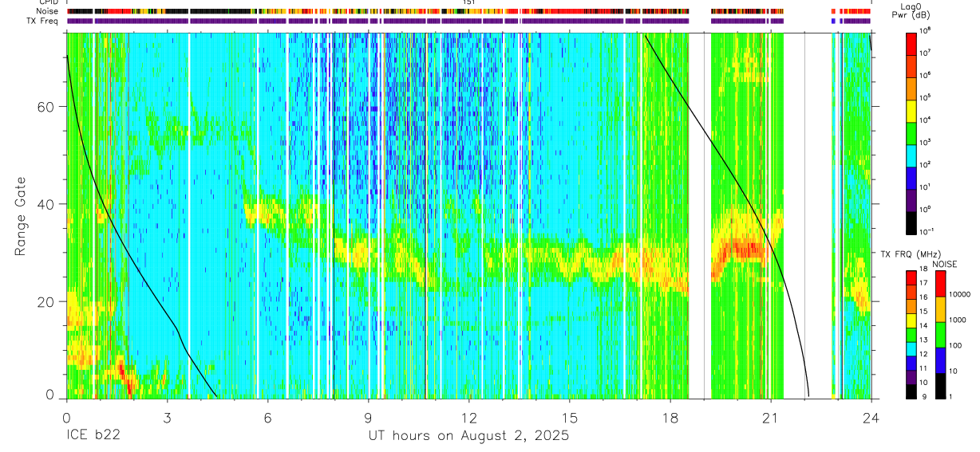This screenshot has height=452, width=980.
Task: Click the colored noise strip above the plot
Action: point(468,11)
